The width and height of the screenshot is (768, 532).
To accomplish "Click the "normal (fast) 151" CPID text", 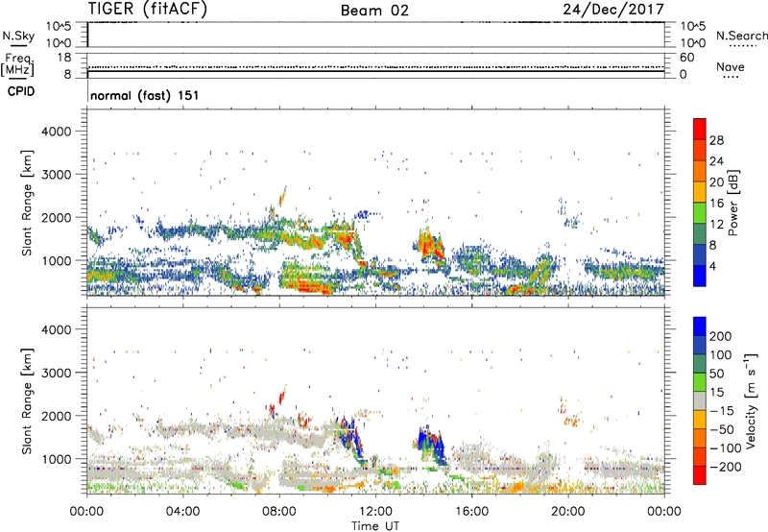I will coord(145,95).
